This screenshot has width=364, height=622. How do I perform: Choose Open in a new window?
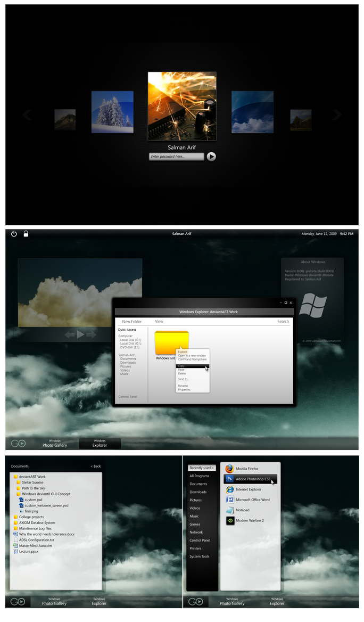point(192,356)
